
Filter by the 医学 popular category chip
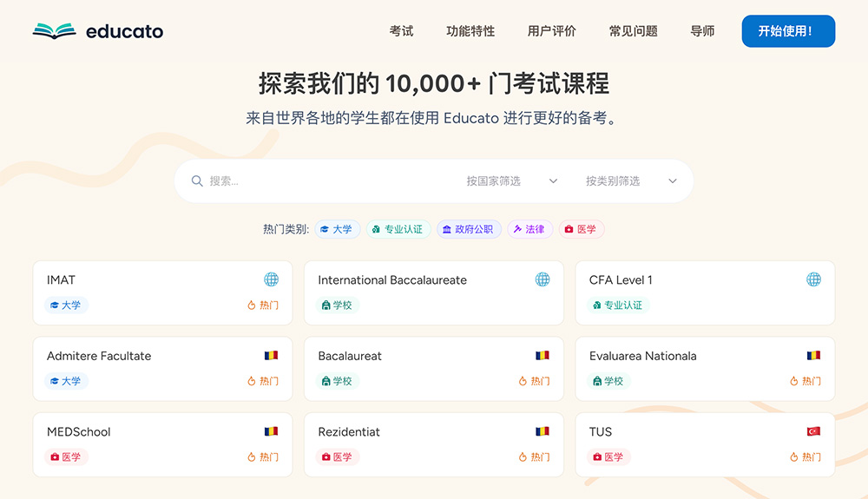[582, 229]
